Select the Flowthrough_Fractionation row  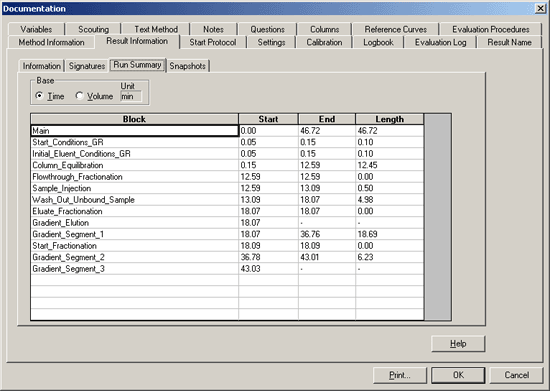[x=227, y=177]
